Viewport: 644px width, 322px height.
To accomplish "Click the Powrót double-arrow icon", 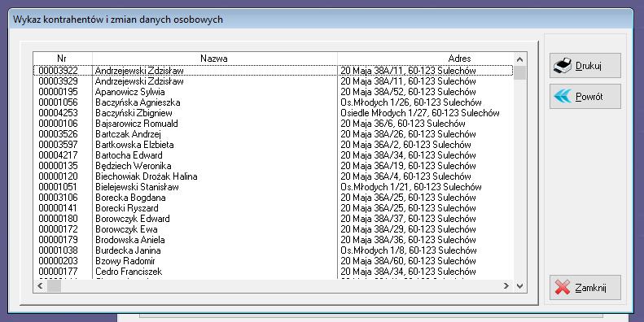I will 563,97.
